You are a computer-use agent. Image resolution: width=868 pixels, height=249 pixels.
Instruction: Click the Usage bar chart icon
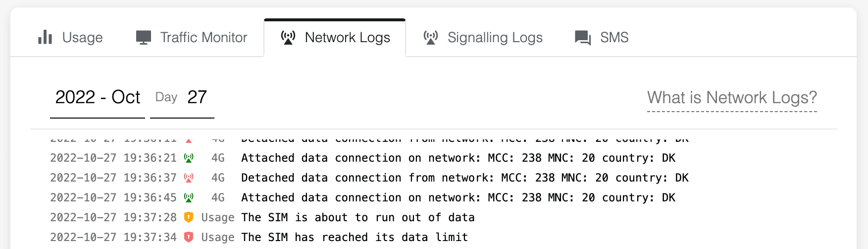point(45,37)
